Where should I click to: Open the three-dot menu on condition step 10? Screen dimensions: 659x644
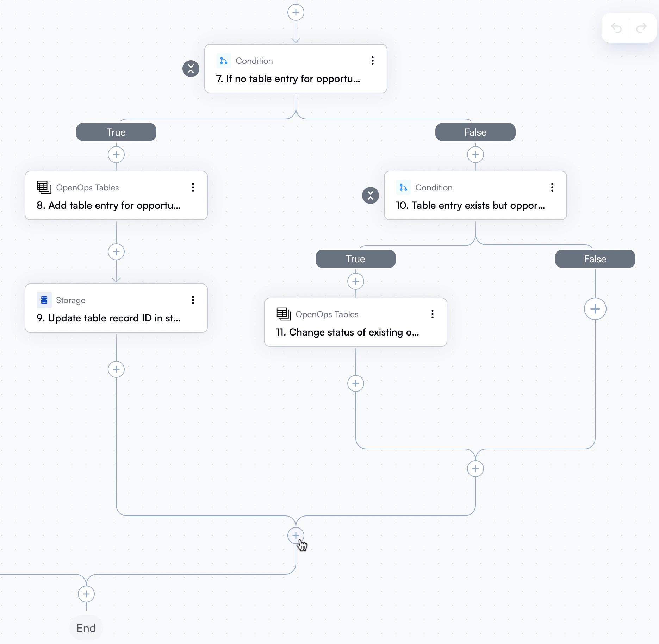552,187
